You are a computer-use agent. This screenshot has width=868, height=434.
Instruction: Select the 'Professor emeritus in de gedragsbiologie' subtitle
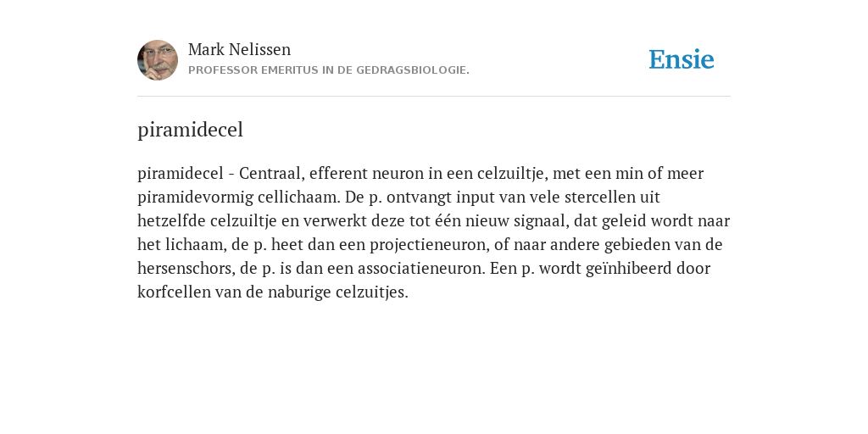pos(329,70)
